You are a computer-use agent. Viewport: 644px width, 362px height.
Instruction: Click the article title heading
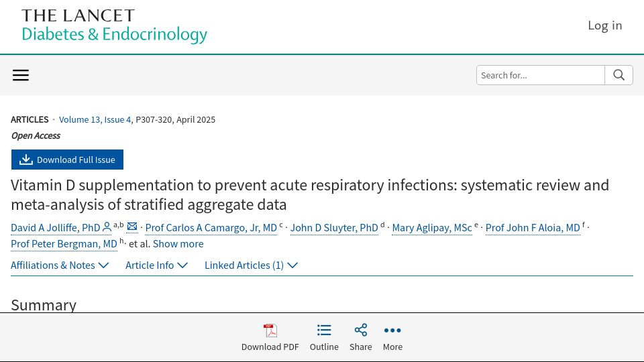click(x=310, y=195)
